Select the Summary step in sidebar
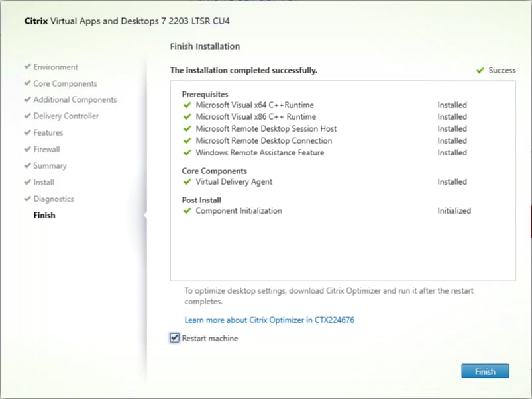 coord(50,166)
